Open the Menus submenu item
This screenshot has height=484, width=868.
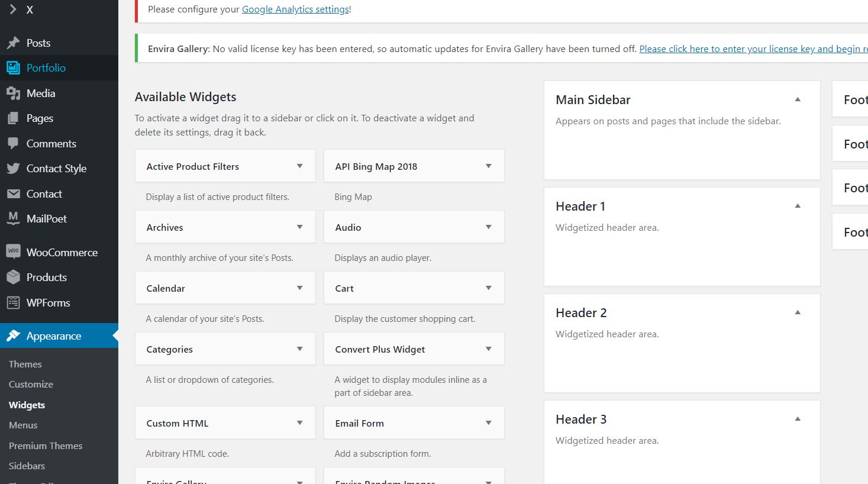pyautogui.click(x=23, y=425)
